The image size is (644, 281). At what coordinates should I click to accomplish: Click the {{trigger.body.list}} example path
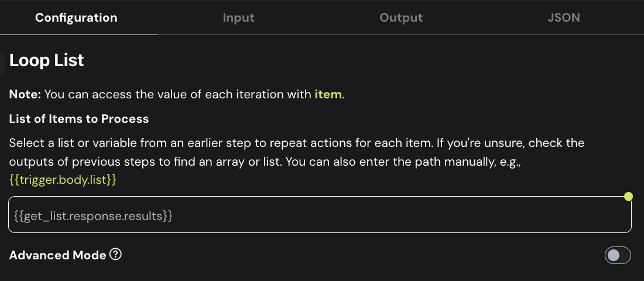pos(63,180)
